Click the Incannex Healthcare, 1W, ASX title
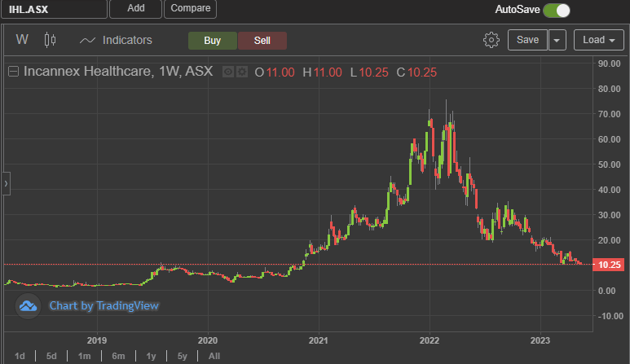Screen dimensions: 630x364 [x=118, y=71]
